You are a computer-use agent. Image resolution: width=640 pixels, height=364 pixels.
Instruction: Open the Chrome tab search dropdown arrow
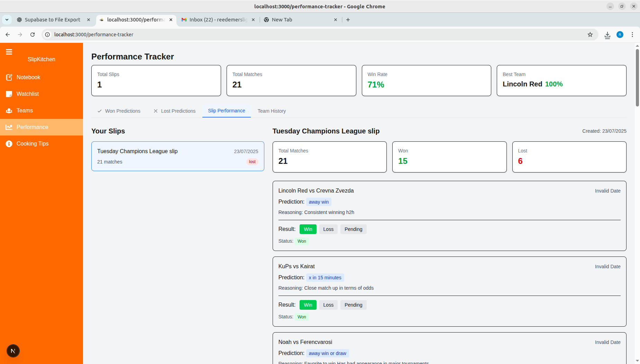7,20
